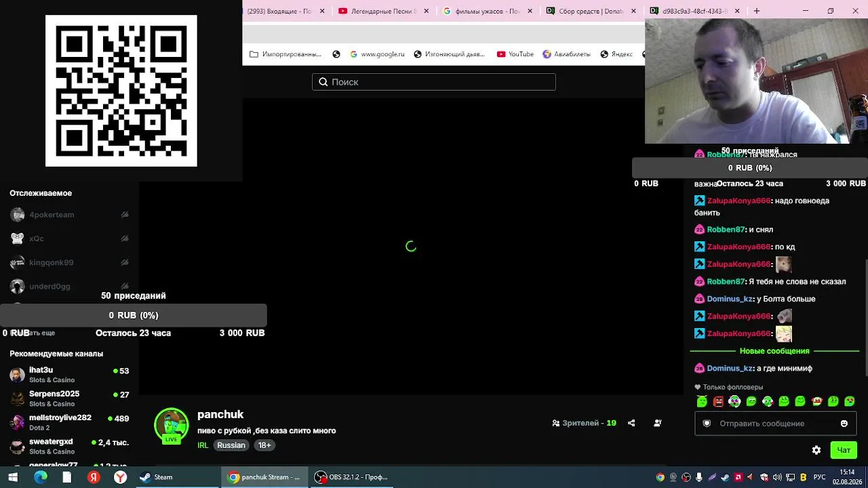Switch to the фильмы ужасов Google tab

(x=488, y=11)
